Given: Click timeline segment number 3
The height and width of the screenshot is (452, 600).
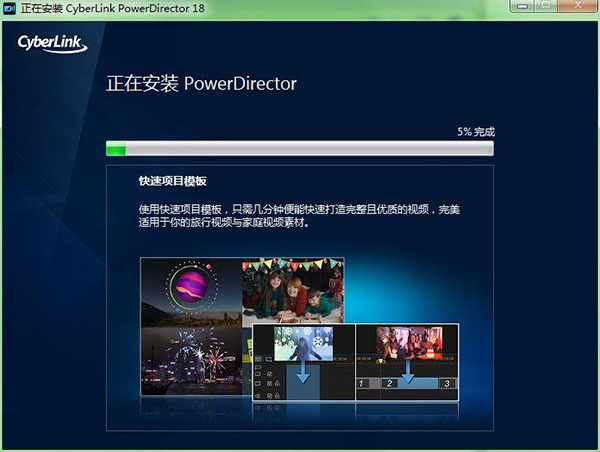Looking at the screenshot, I should pyautogui.click(x=447, y=384).
